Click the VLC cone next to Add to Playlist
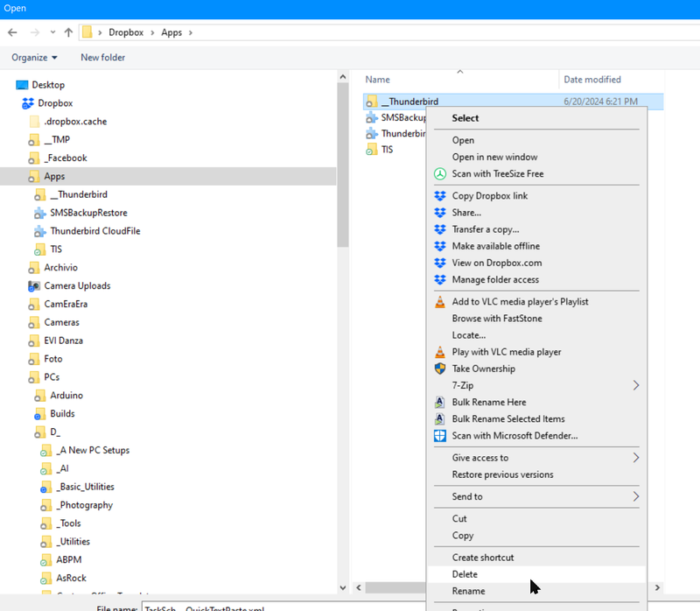700x611 pixels. click(440, 302)
